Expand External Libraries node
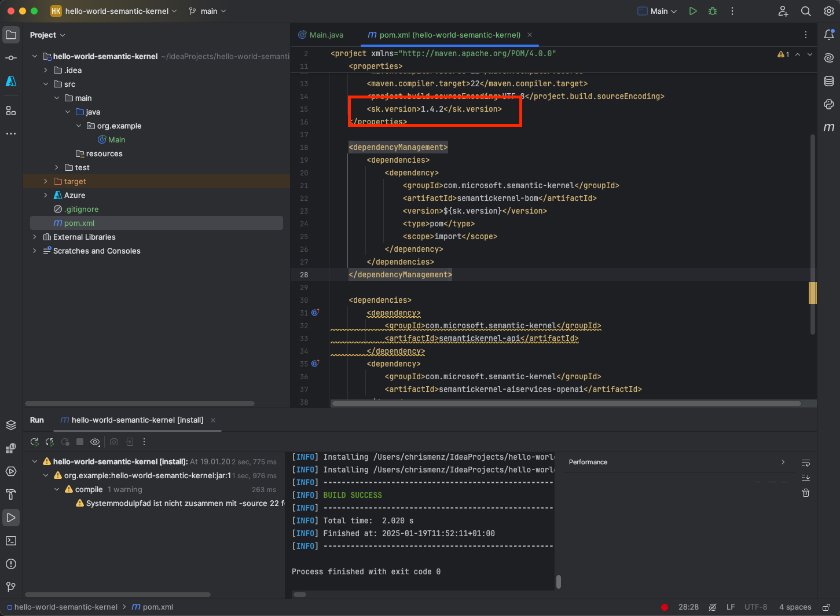The image size is (840, 616). (x=35, y=237)
